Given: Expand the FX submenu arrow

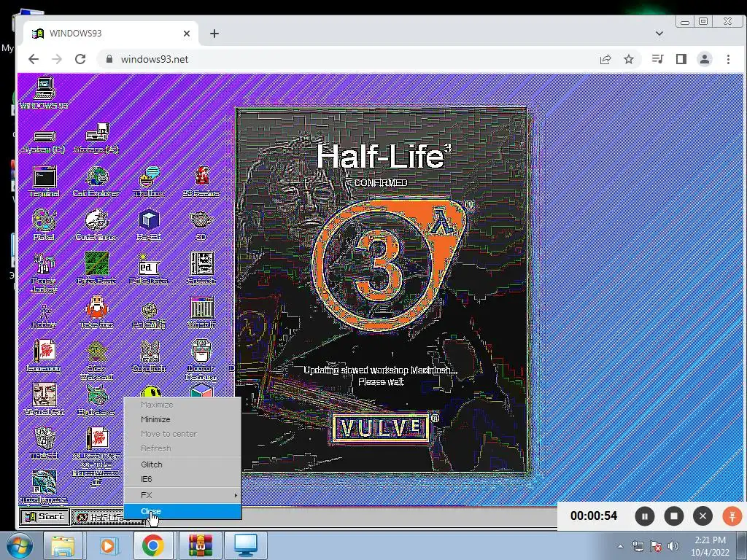Looking at the screenshot, I should click(x=236, y=495).
